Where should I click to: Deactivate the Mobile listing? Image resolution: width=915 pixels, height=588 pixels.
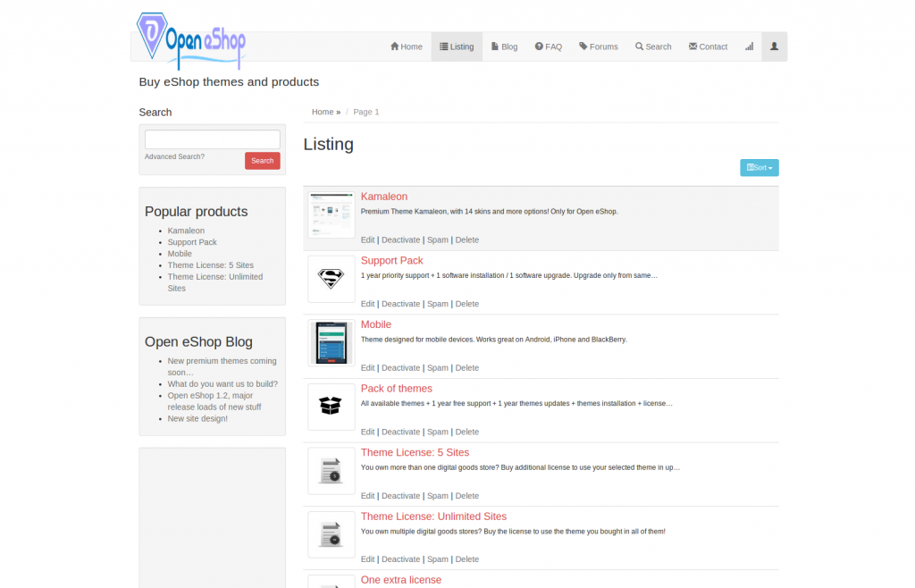pos(401,368)
